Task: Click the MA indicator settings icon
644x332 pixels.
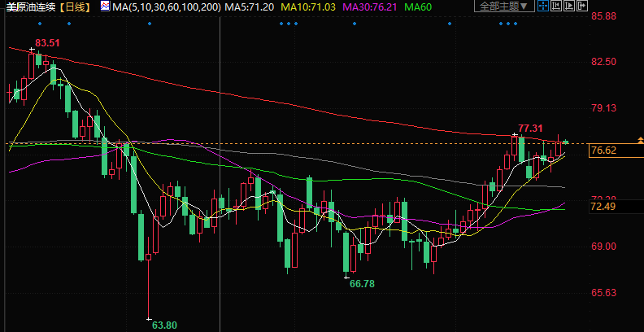Action: pyautogui.click(x=107, y=7)
